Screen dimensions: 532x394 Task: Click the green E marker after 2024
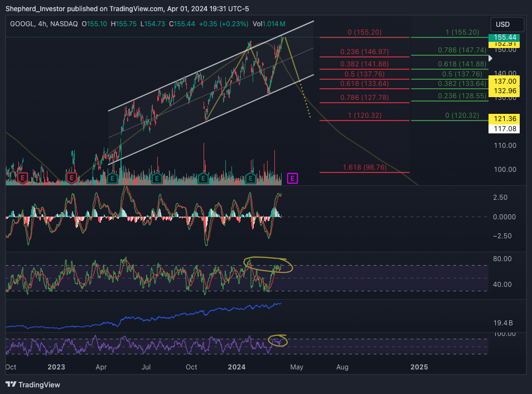(250, 177)
